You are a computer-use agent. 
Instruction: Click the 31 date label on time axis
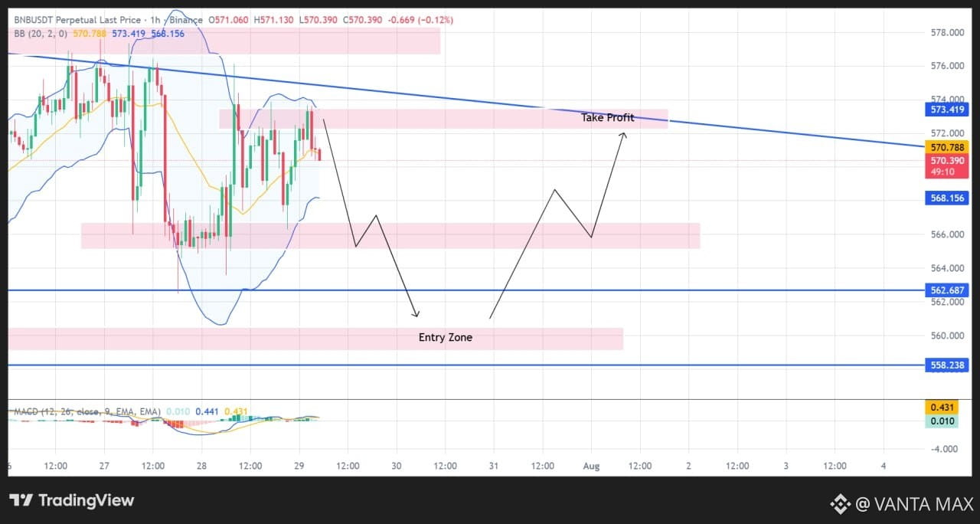click(x=494, y=466)
